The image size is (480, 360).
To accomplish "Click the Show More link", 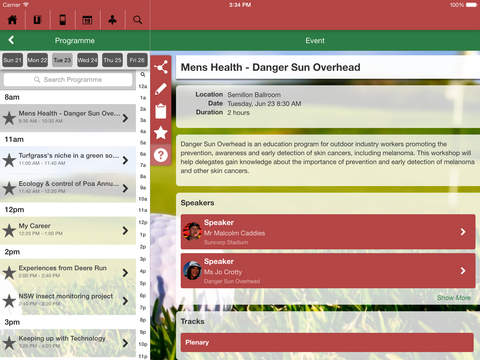I will tap(454, 298).
